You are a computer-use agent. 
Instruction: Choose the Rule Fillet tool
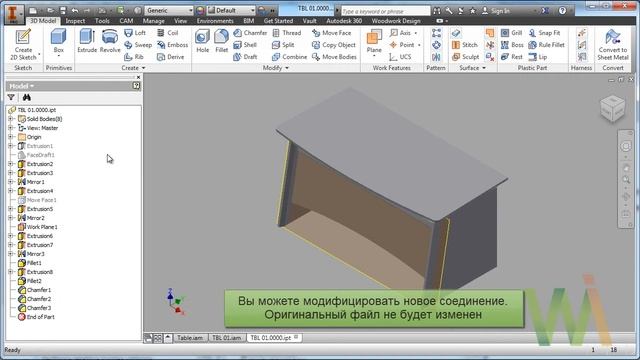pyautogui.click(x=547, y=45)
